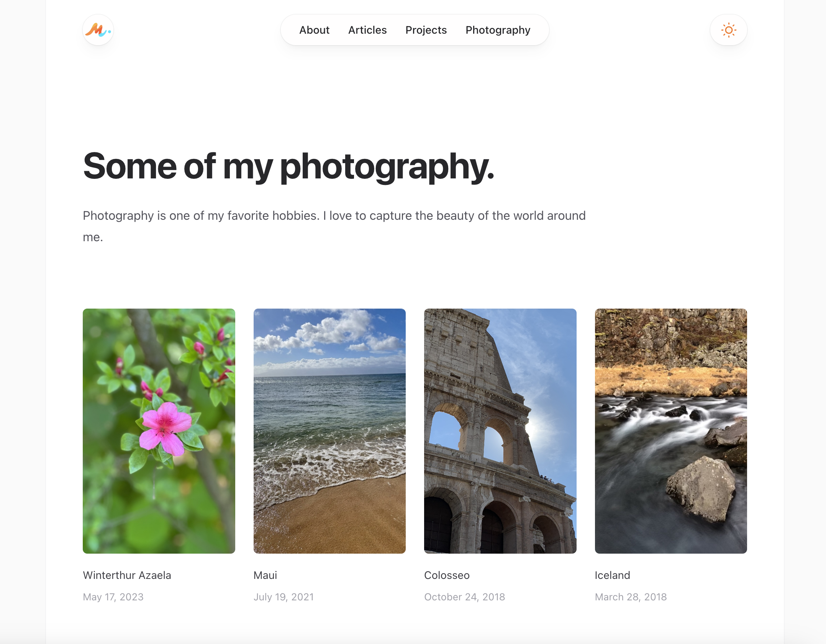826x644 pixels.
Task: Go to the Articles section
Action: click(x=367, y=30)
